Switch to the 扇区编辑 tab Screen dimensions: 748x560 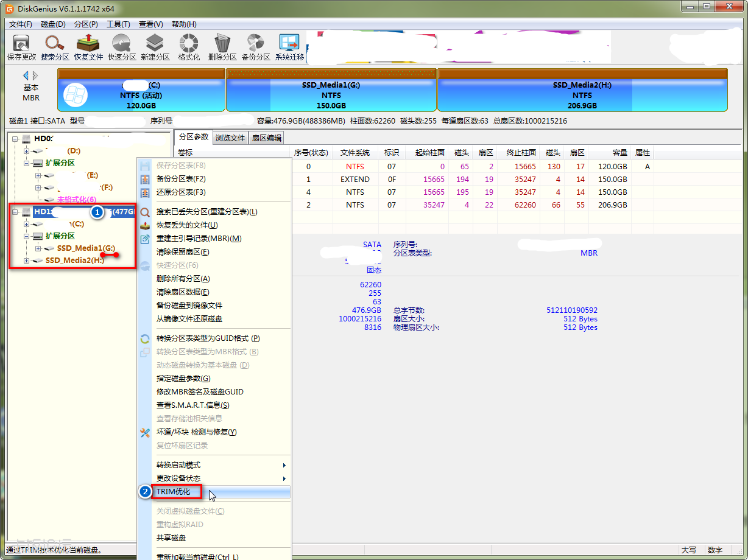pos(267,138)
